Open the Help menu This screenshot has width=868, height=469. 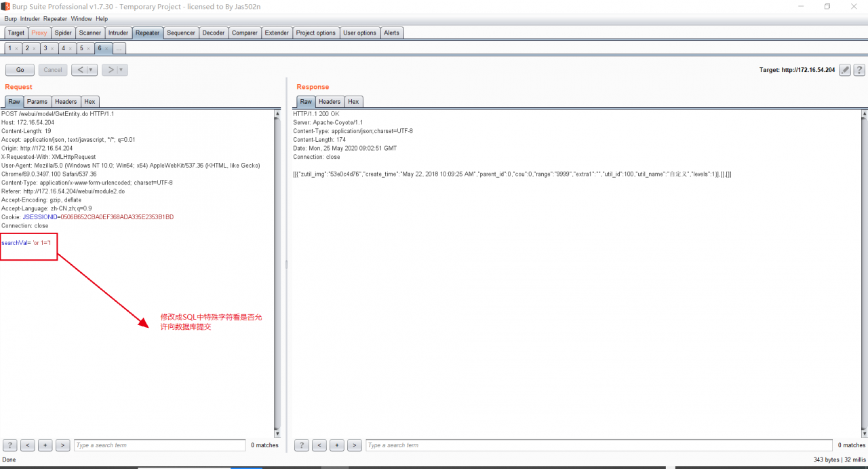pyautogui.click(x=102, y=19)
